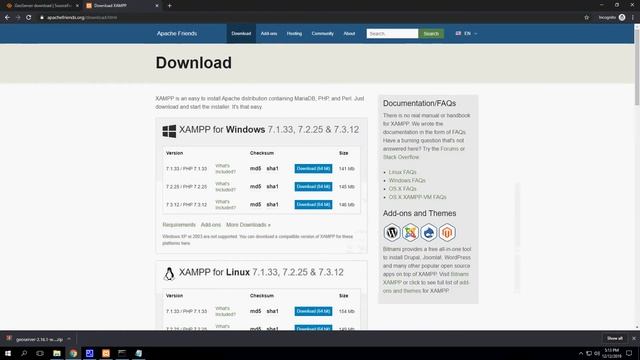Open the Windows FAQs link
The image size is (640, 360).
tap(407, 180)
